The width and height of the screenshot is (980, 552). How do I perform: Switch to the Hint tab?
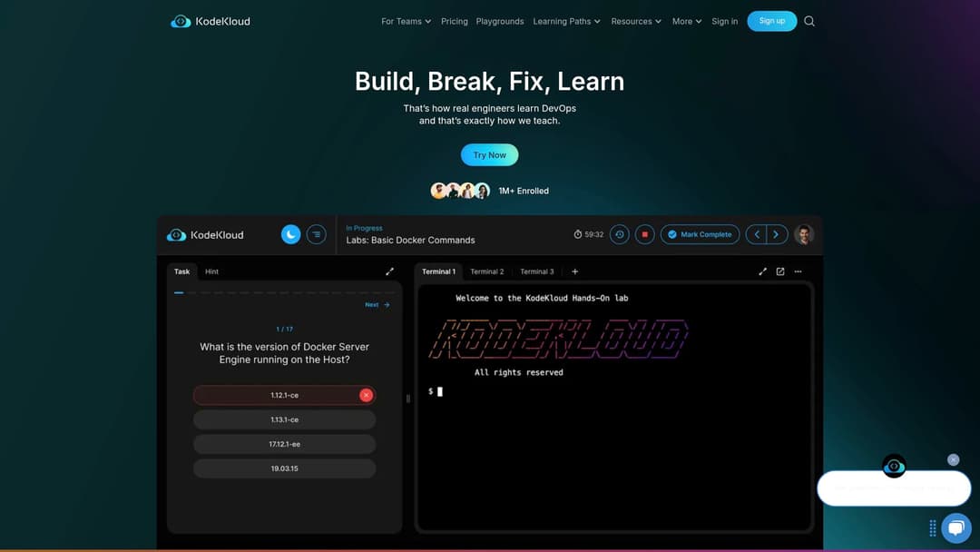pos(211,271)
